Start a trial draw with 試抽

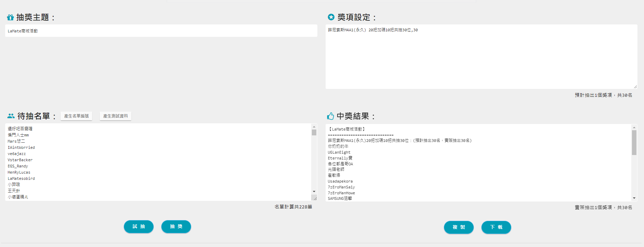point(139,227)
